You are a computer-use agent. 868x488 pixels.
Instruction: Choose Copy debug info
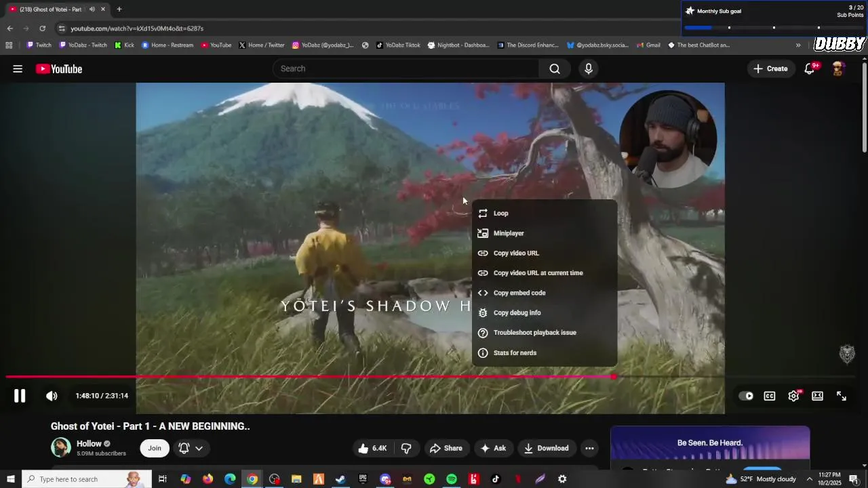[545, 312]
